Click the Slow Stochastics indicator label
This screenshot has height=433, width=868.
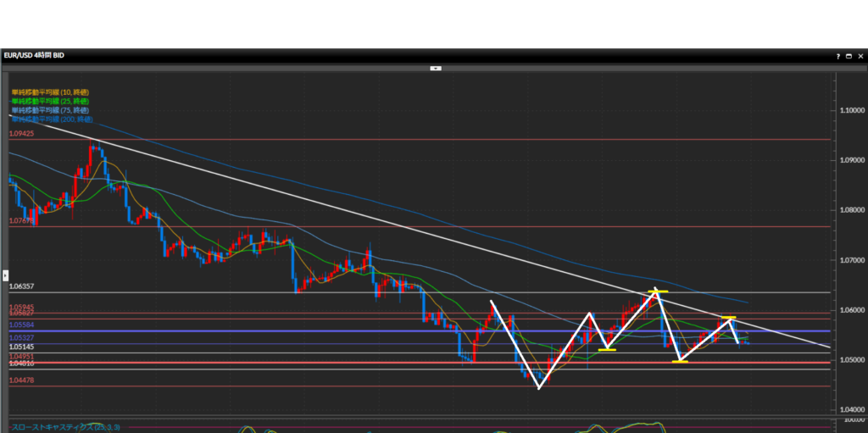(64, 427)
